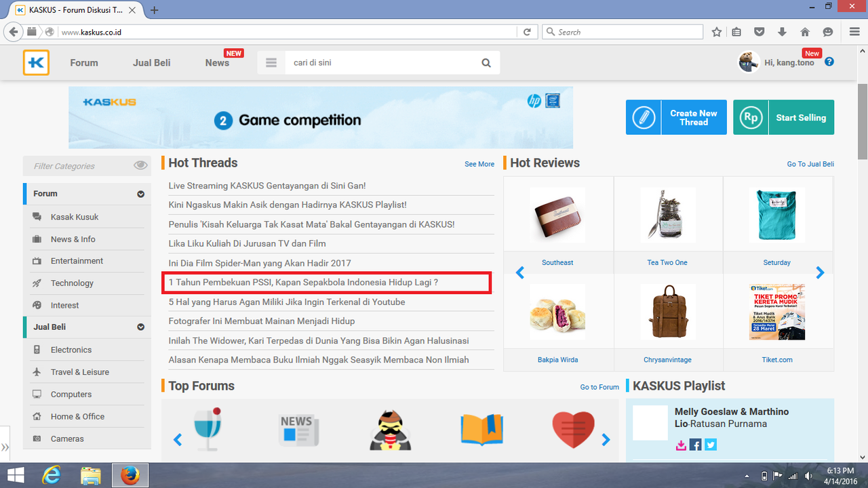
Task: Show previous Top Forums items
Action: (178, 440)
